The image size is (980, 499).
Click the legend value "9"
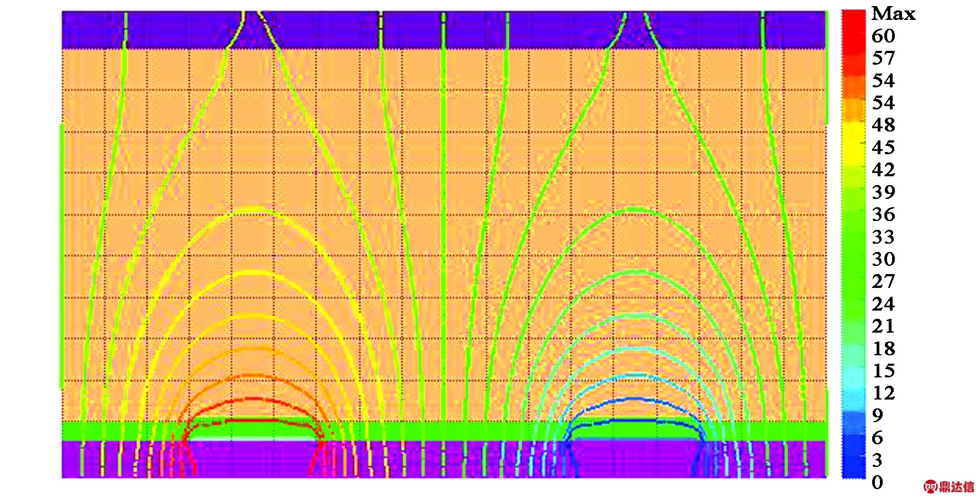click(878, 416)
